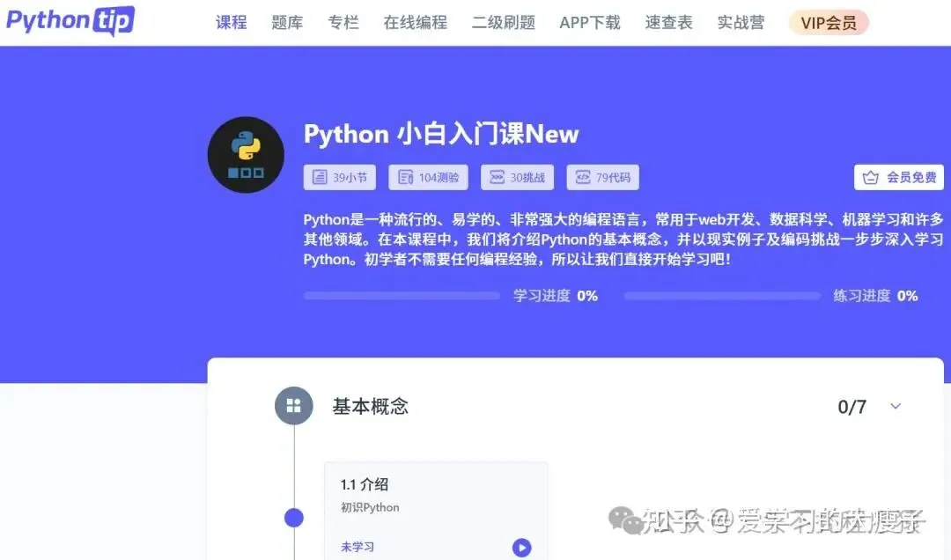Click the 会员免费 button
951x560 pixels.
(x=899, y=177)
